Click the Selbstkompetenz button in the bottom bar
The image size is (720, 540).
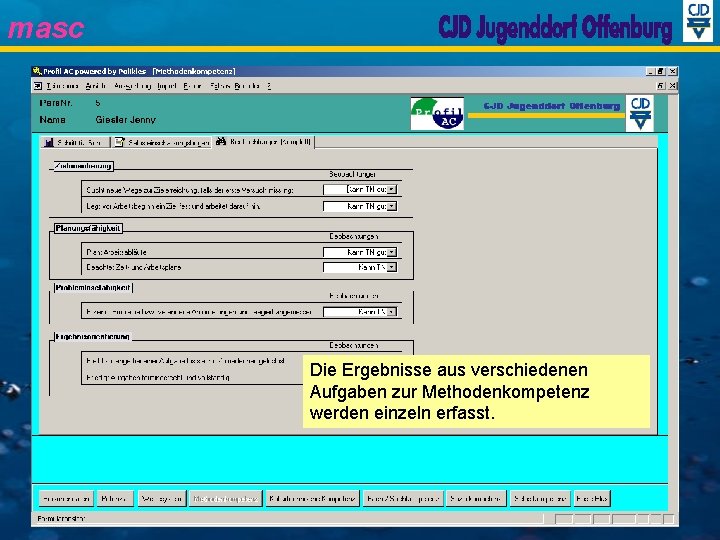[x=540, y=498]
